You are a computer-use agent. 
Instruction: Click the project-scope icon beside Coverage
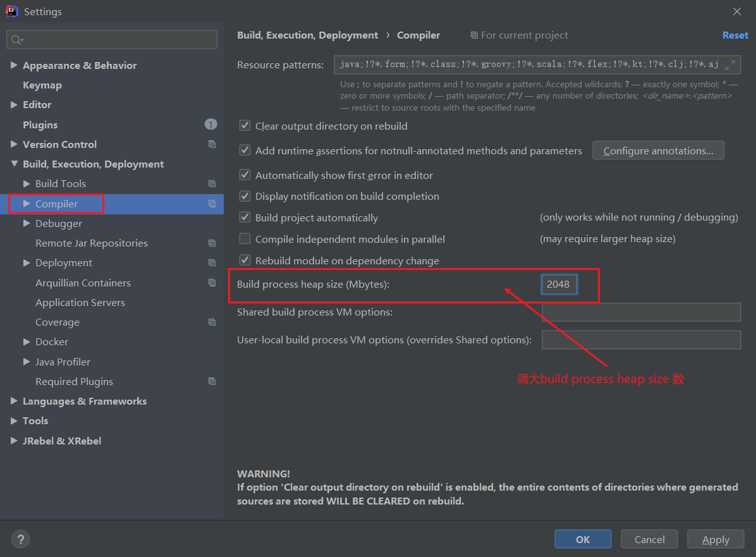point(212,322)
